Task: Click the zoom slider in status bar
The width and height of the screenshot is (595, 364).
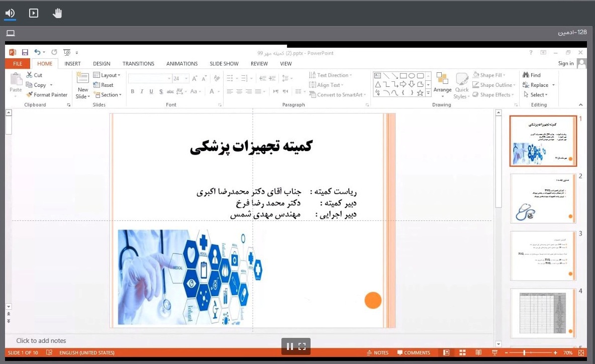Action: pyautogui.click(x=525, y=352)
